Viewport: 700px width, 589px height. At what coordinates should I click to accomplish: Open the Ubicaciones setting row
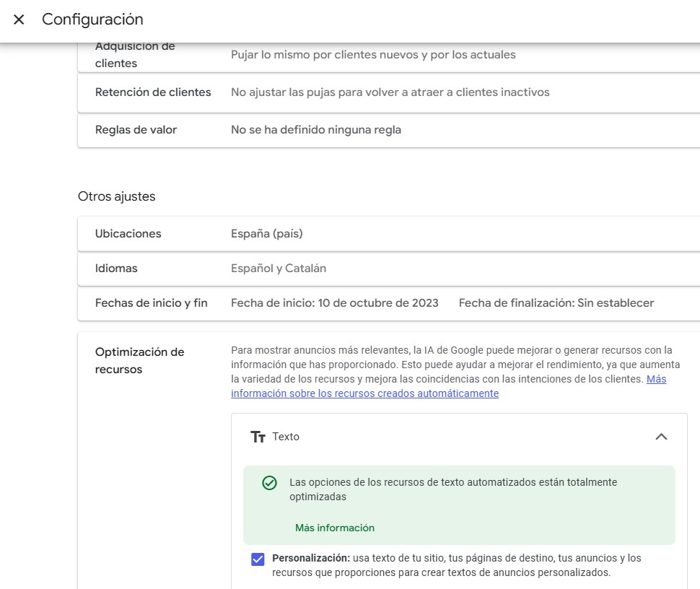[389, 234]
